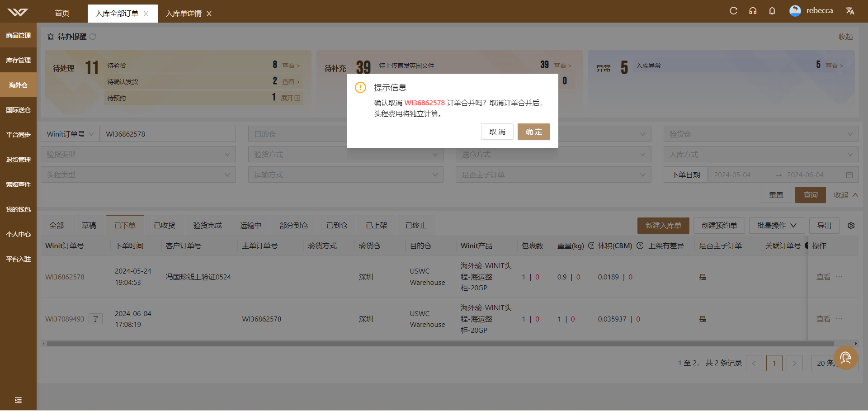Click 查看 for order WI37089493
Viewport: 868px width, 411px height.
(823, 319)
